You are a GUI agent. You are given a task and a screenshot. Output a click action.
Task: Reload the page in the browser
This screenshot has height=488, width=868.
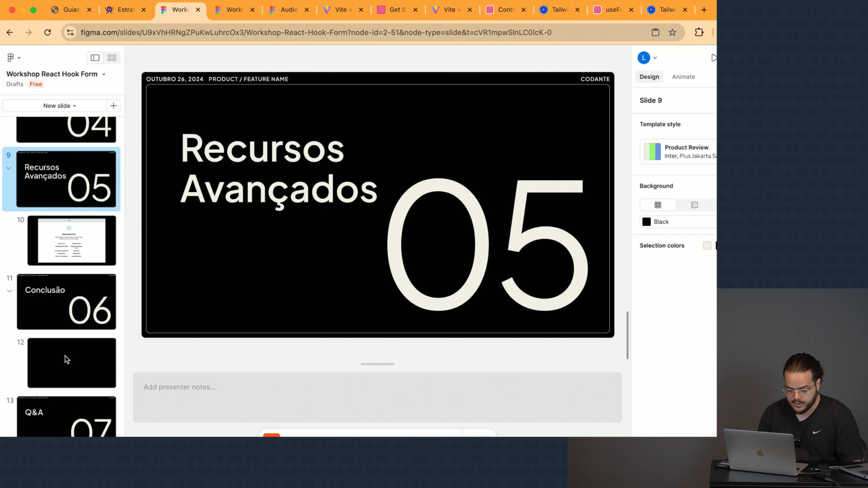tap(47, 33)
